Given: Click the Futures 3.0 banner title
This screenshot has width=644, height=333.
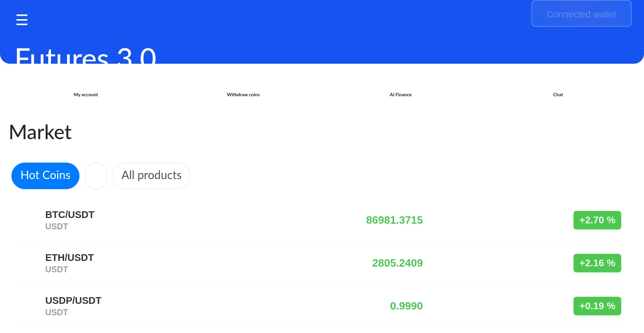Looking at the screenshot, I should point(86,56).
